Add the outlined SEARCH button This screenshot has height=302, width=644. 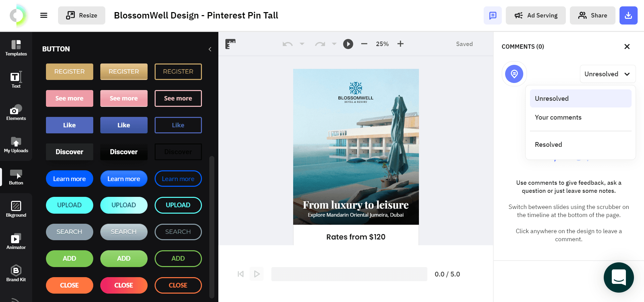click(x=178, y=232)
